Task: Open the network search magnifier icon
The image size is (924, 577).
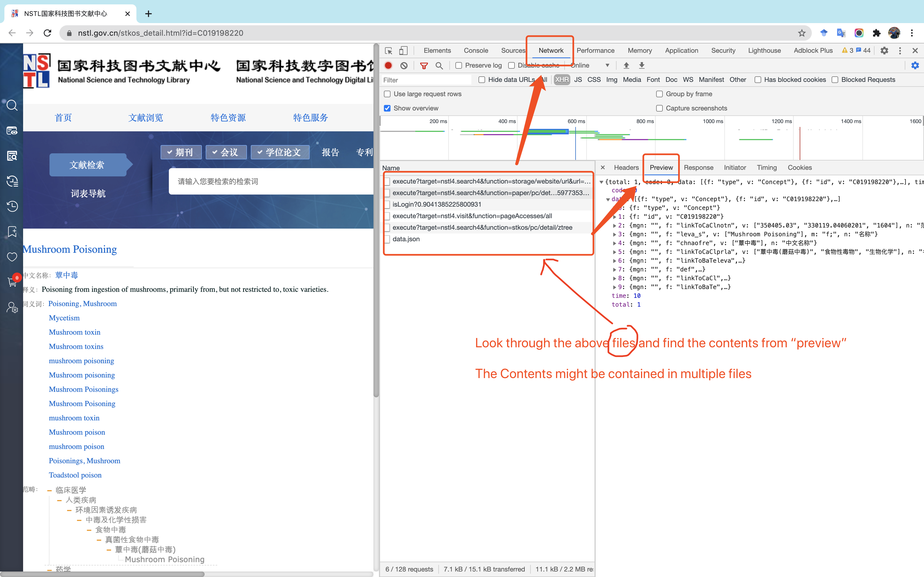Action: [439, 66]
